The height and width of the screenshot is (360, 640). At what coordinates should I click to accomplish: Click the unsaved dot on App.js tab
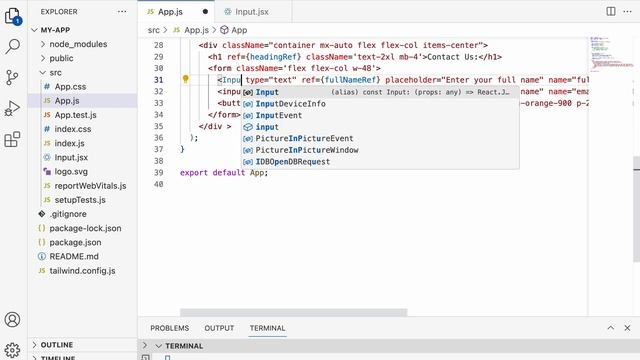(x=205, y=11)
